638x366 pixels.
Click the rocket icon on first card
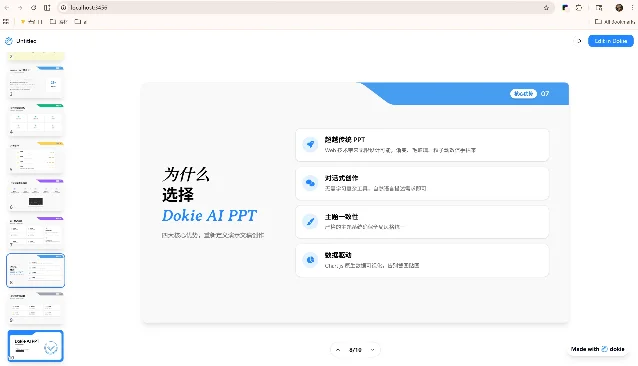point(310,144)
